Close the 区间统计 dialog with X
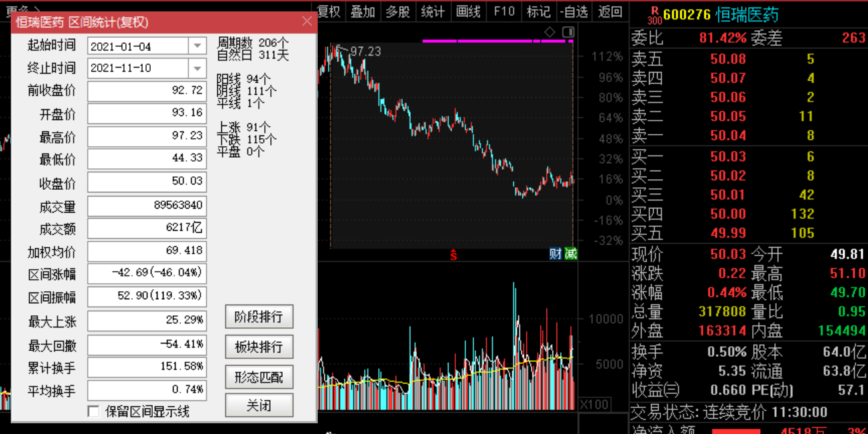 (x=307, y=21)
